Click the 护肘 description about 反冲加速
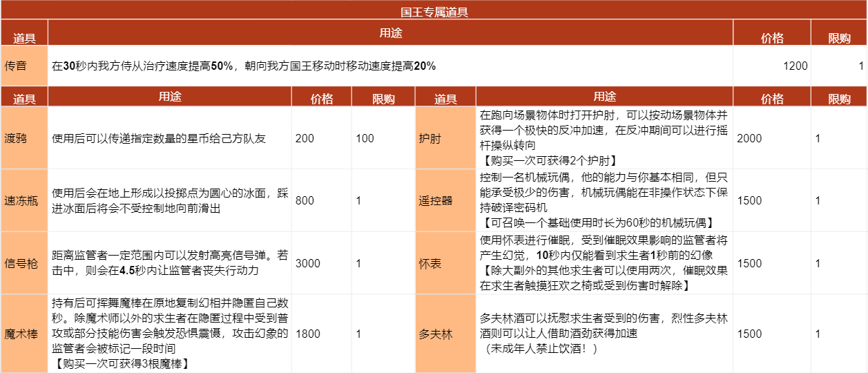Viewport: 868px width, 373px height. coord(604,138)
